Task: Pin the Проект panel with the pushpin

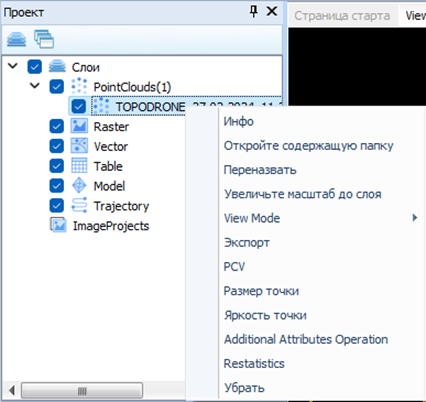Action: 254,12
